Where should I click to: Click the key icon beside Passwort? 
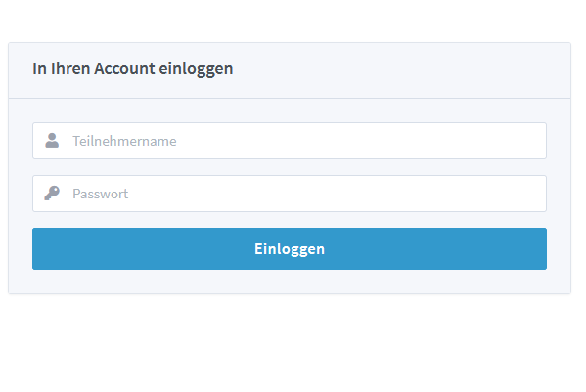(52, 193)
